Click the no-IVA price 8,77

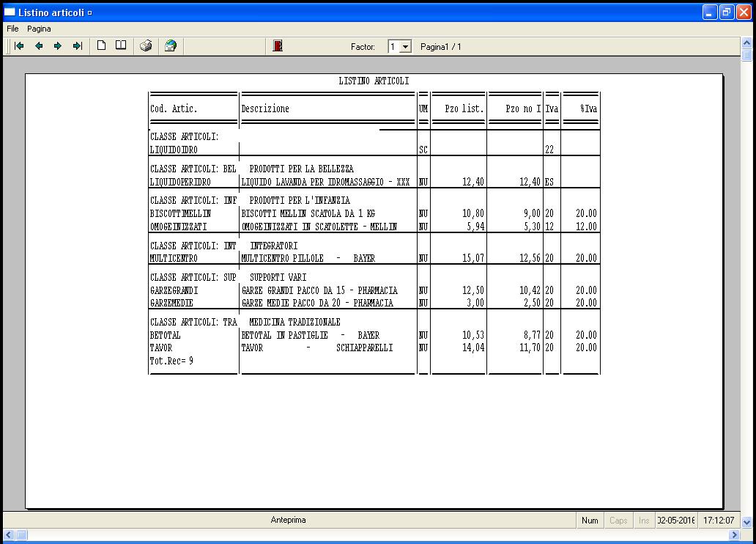pyautogui.click(x=533, y=335)
